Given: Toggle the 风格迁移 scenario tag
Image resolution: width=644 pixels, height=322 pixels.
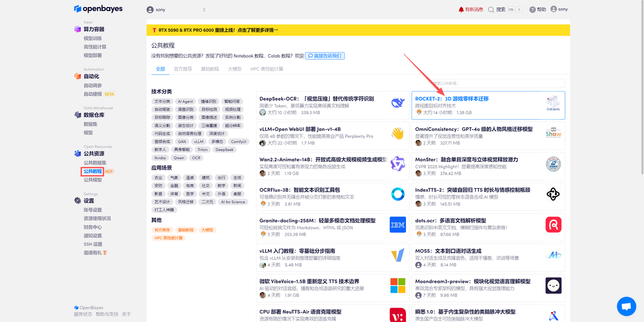Looking at the screenshot, I should pyautogui.click(x=186, y=202).
